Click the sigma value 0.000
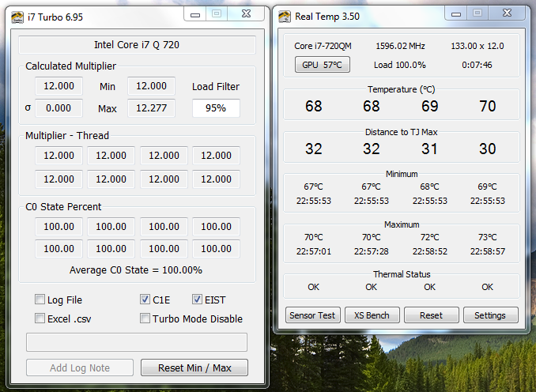Viewport: 536px width, 392px height. pos(59,108)
